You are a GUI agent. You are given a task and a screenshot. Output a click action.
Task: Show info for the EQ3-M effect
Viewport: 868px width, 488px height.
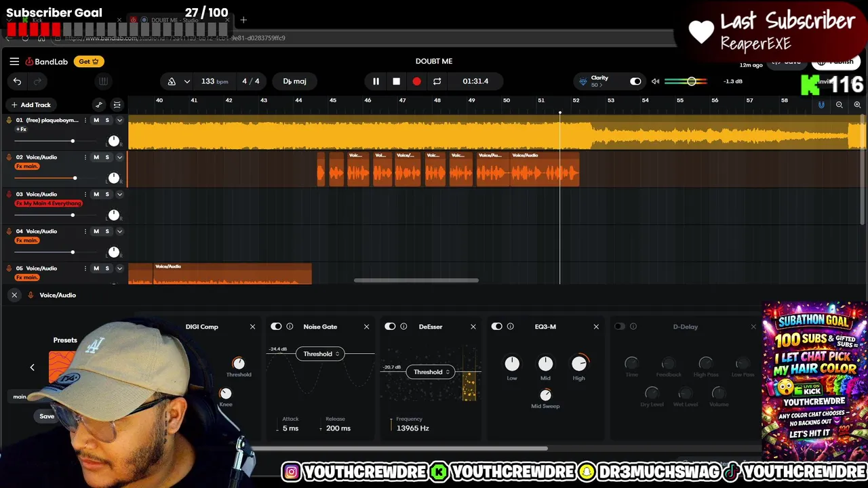[511, 327]
